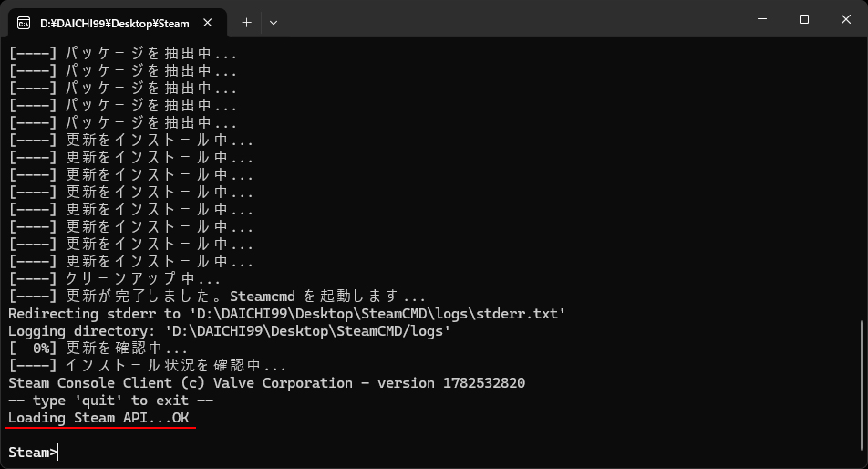This screenshot has height=469, width=868.
Task: Close the terminal window
Action: [x=846, y=19]
